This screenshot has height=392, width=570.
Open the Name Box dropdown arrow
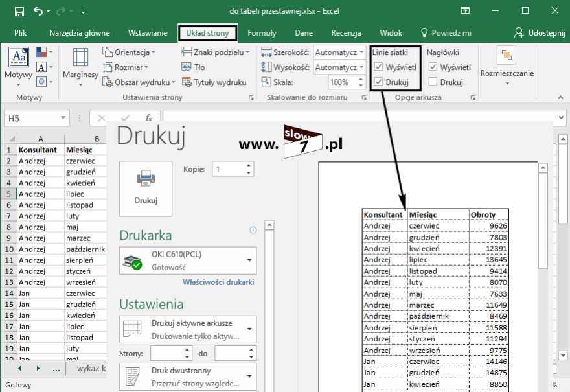63,118
